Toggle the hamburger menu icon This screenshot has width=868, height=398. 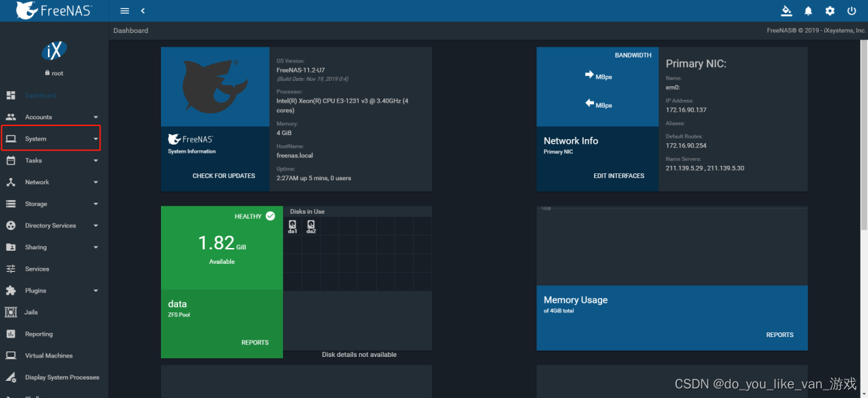124,11
